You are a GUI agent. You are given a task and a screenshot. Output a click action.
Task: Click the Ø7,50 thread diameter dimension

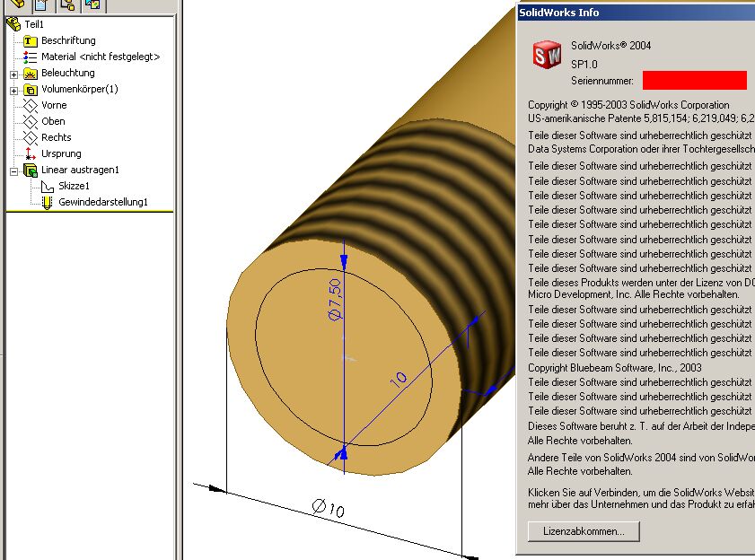335,299
